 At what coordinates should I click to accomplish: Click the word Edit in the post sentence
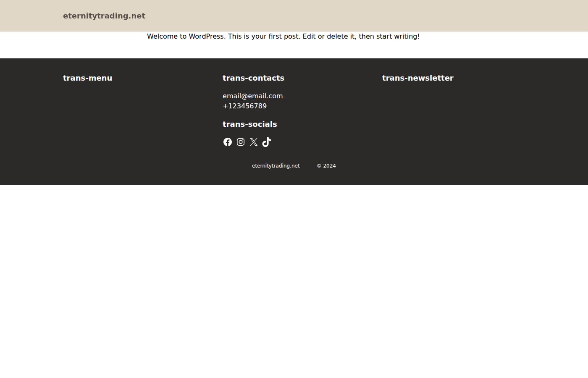click(309, 37)
